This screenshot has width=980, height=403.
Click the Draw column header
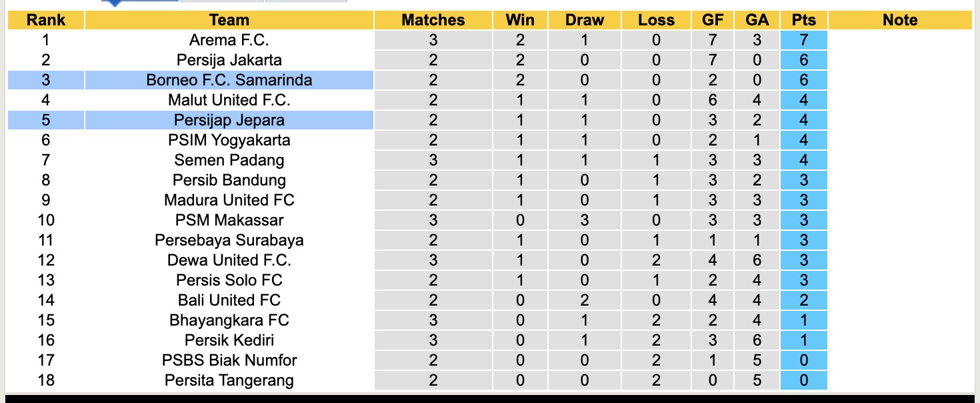(x=585, y=20)
